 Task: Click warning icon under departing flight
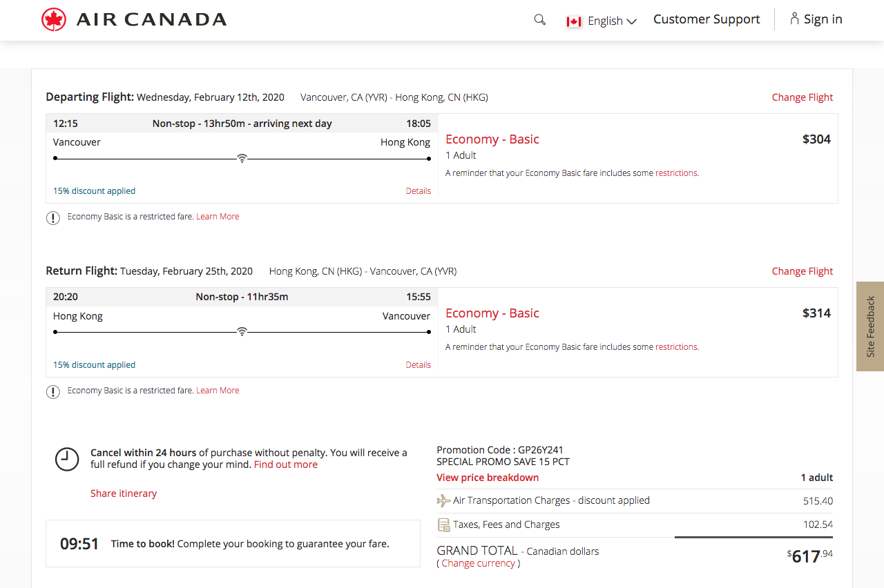(53, 217)
